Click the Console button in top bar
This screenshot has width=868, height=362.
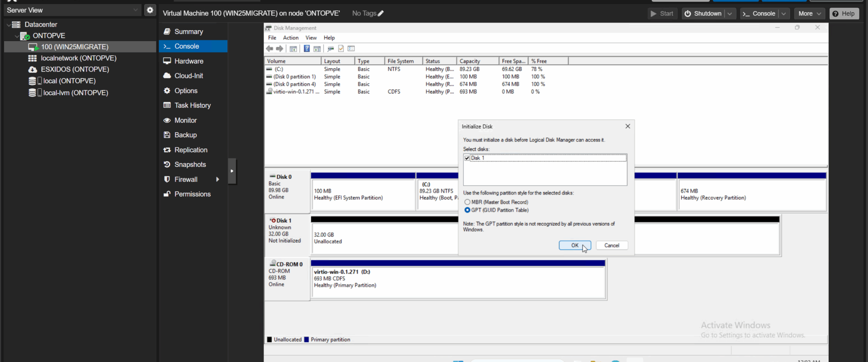(759, 14)
